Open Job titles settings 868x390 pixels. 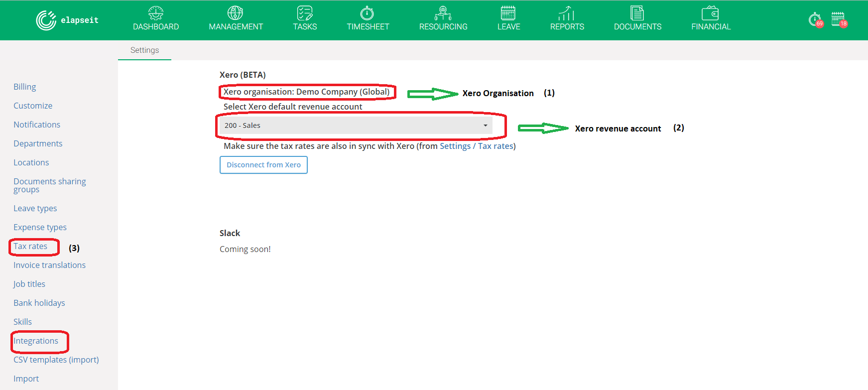tap(29, 284)
